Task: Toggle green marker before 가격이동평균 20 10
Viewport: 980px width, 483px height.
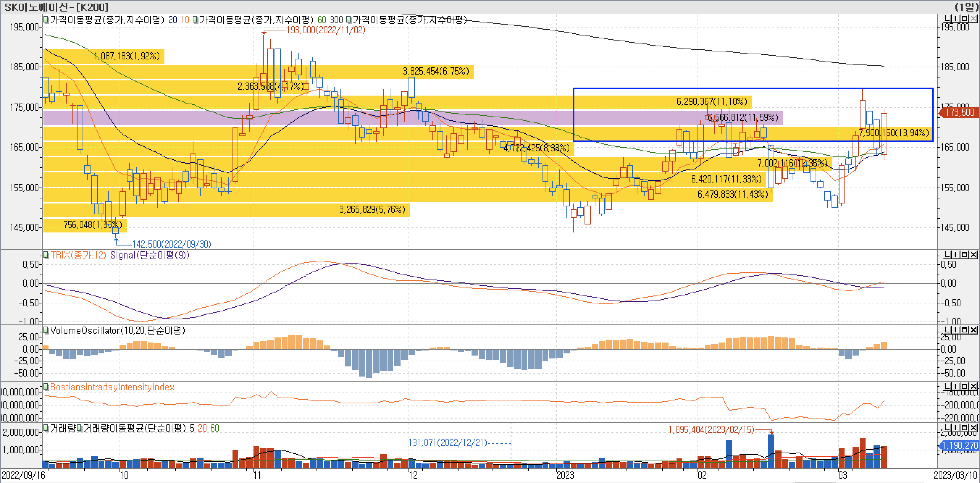Action: coord(46,20)
